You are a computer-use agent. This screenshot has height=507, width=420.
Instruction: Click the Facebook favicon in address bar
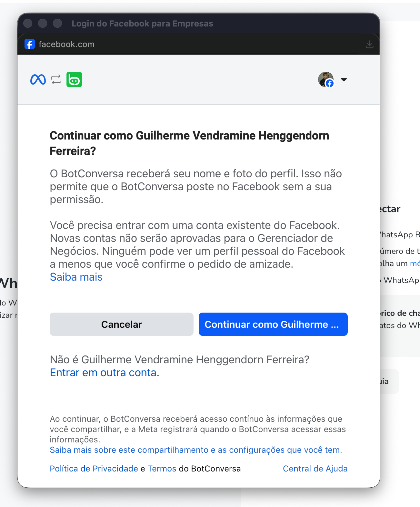coord(30,44)
